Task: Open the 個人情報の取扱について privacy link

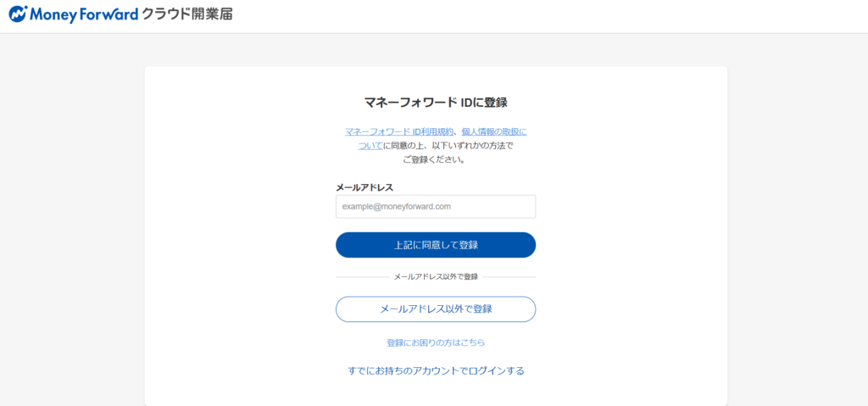Action: coord(493,131)
